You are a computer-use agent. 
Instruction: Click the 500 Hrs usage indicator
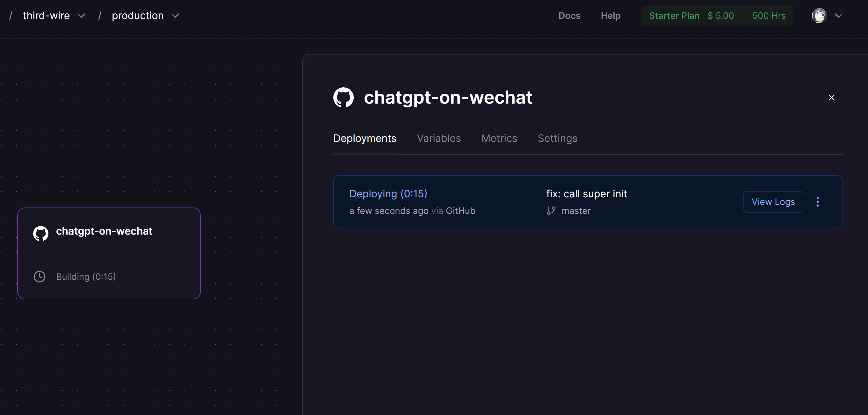(769, 16)
